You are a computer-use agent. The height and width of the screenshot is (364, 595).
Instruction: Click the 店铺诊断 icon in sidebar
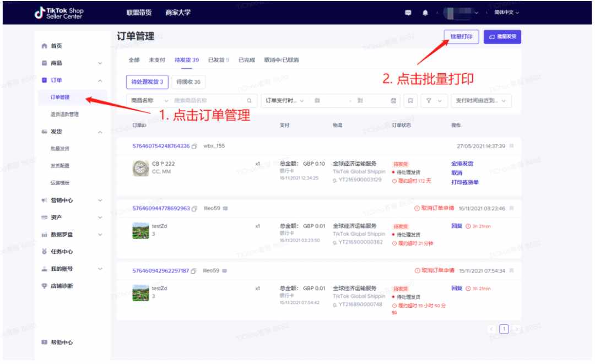pos(45,286)
